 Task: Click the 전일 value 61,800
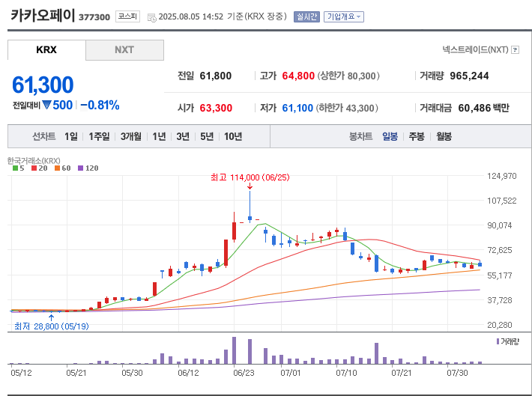pos(216,76)
